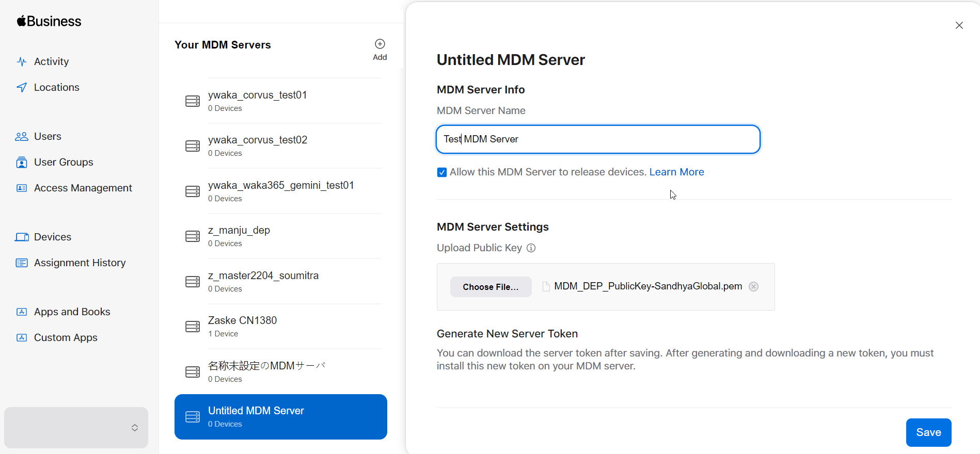Click the Custom Apps icon

tap(22, 338)
